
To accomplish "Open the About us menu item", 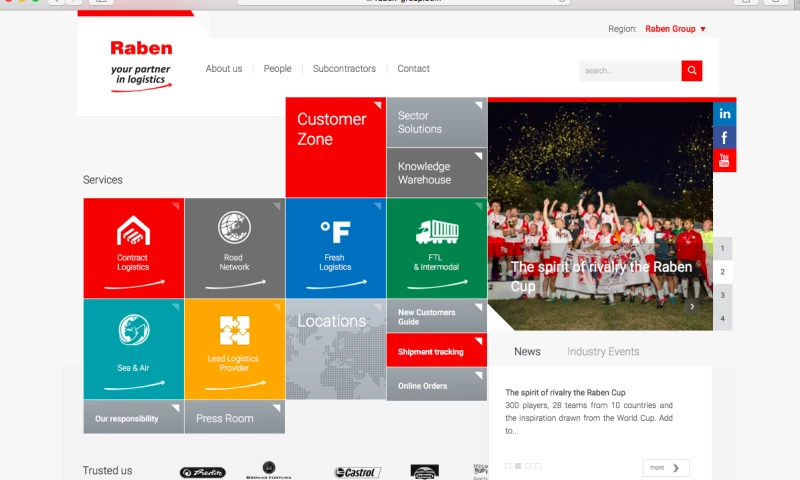I will (224, 69).
